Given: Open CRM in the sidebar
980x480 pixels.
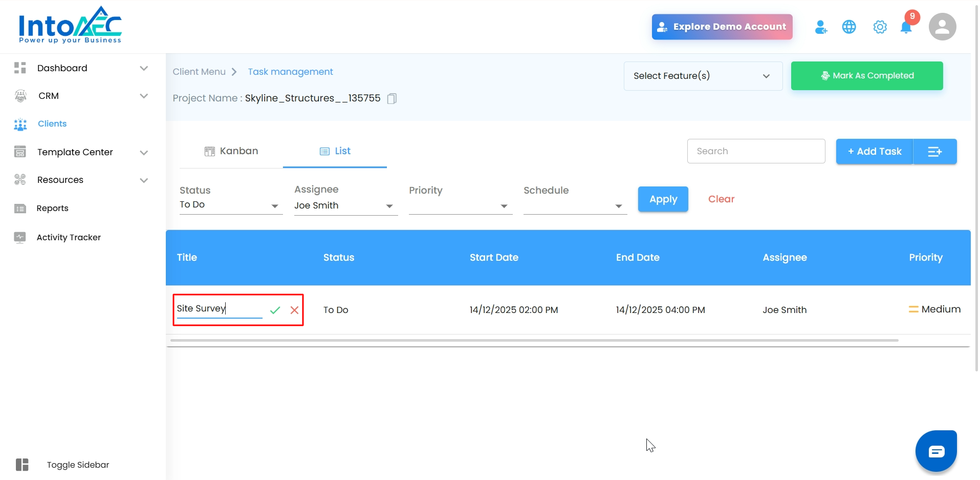Looking at the screenshot, I should [x=49, y=96].
